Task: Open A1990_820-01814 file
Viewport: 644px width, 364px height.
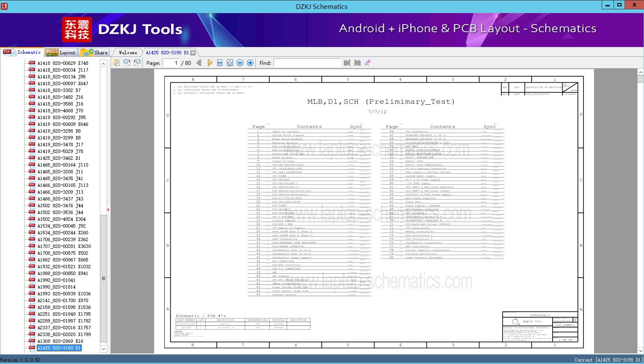Action: coord(56,287)
